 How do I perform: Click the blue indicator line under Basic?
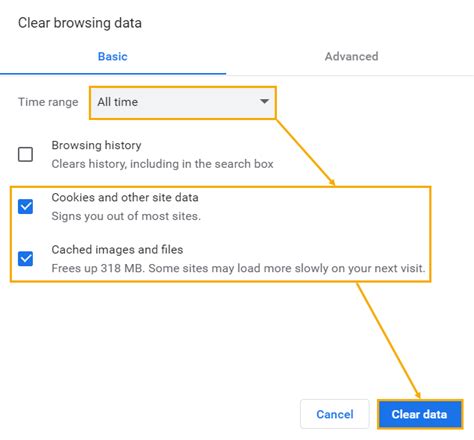113,73
